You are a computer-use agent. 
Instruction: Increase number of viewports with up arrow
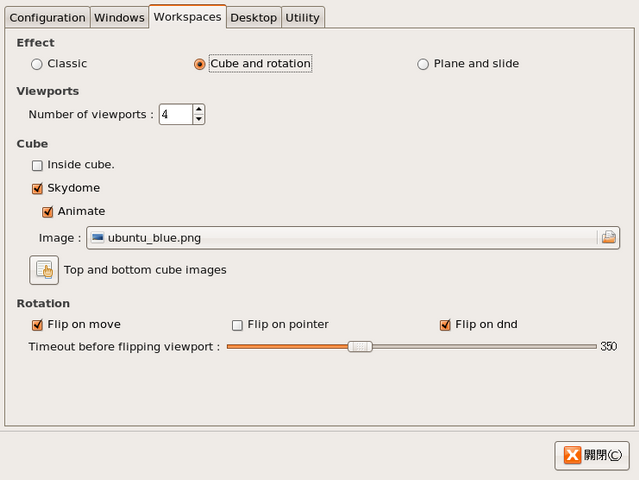coord(198,109)
